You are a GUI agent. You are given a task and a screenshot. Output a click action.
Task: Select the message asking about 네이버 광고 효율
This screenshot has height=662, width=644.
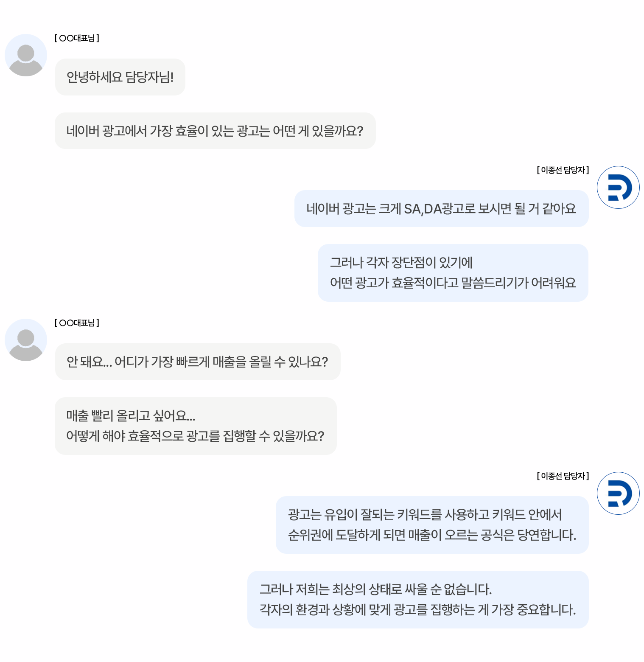[215, 131]
